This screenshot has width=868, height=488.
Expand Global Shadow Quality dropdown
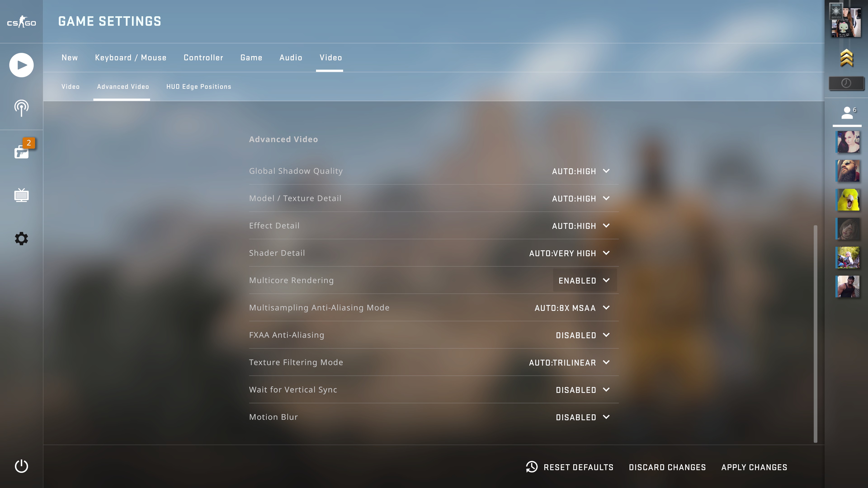[580, 171]
